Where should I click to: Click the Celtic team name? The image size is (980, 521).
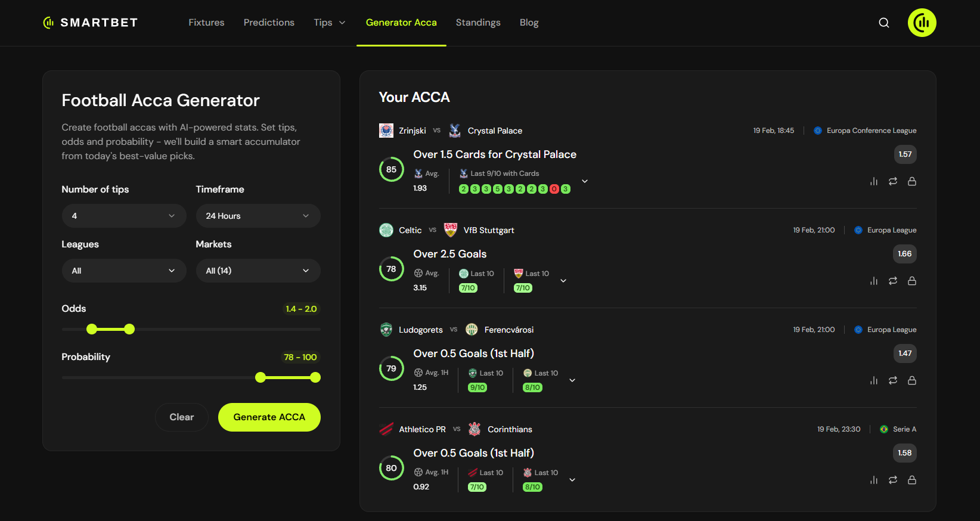coord(410,230)
